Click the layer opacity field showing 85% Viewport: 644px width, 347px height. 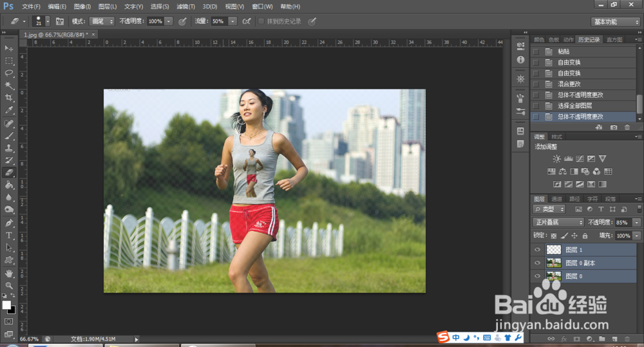623,222
